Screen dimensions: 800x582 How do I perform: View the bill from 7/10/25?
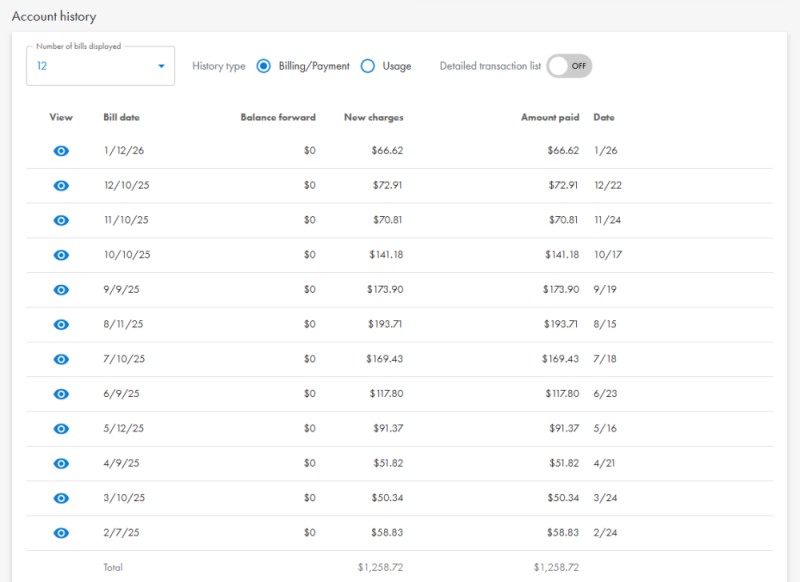(x=61, y=359)
